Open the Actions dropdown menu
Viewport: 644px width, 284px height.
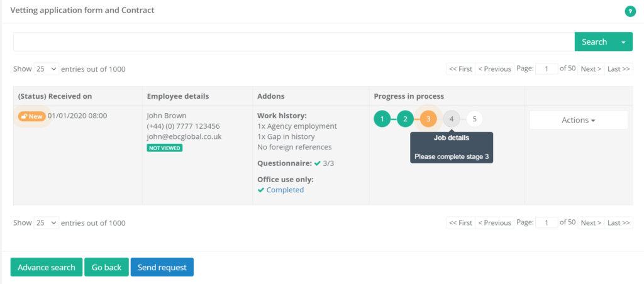579,120
